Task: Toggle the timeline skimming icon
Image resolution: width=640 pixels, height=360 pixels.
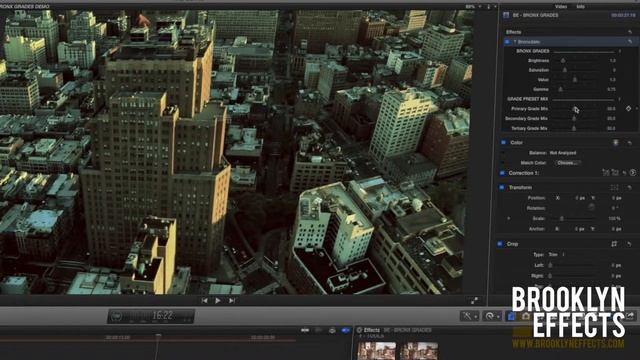Action: pos(305,330)
